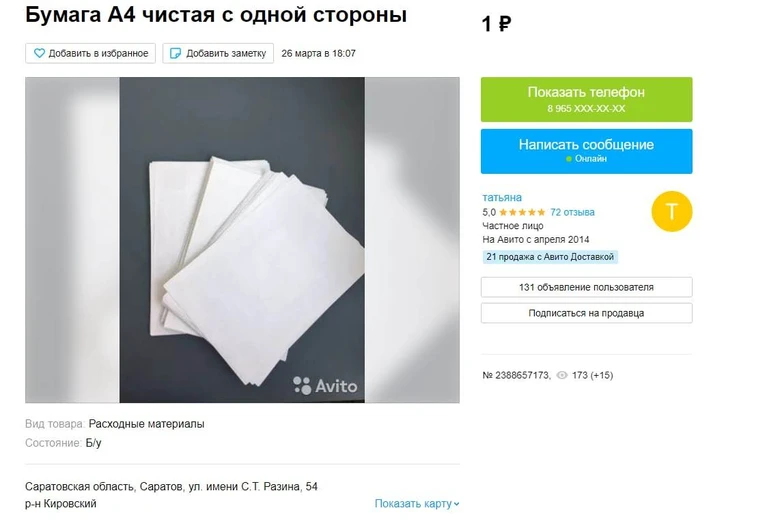View 131 объявление пользователя
The image size is (767, 521).
click(x=587, y=287)
